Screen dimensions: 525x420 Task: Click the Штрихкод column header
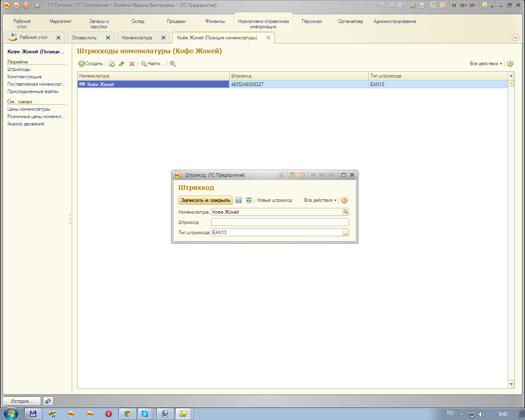coord(299,76)
